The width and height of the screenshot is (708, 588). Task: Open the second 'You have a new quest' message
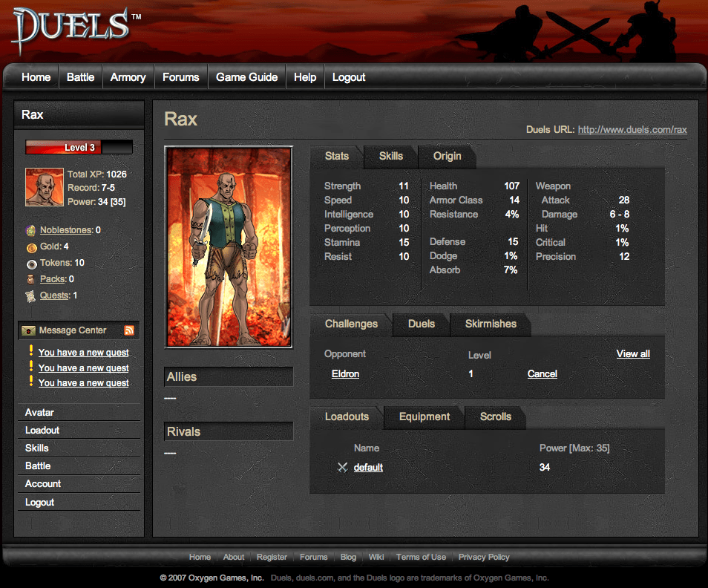(84, 368)
